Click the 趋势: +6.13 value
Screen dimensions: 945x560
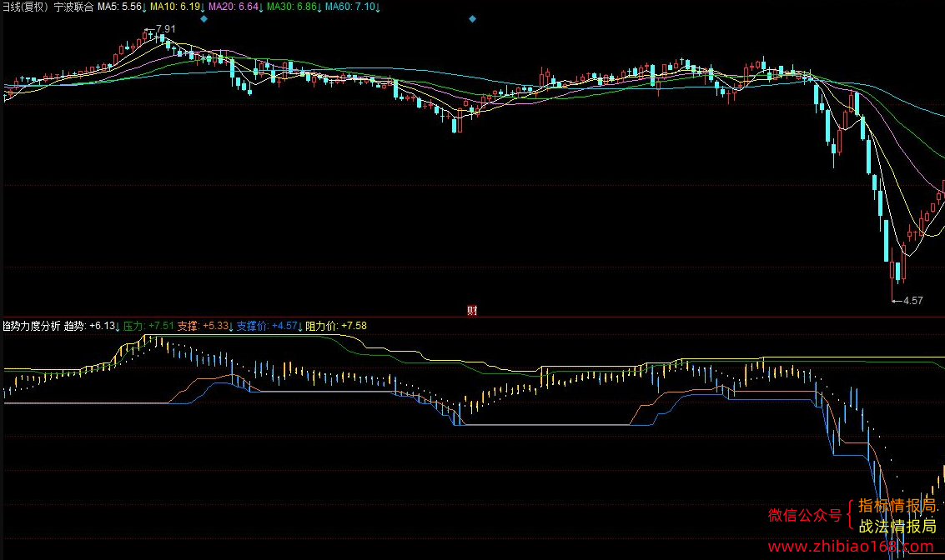tap(92, 327)
